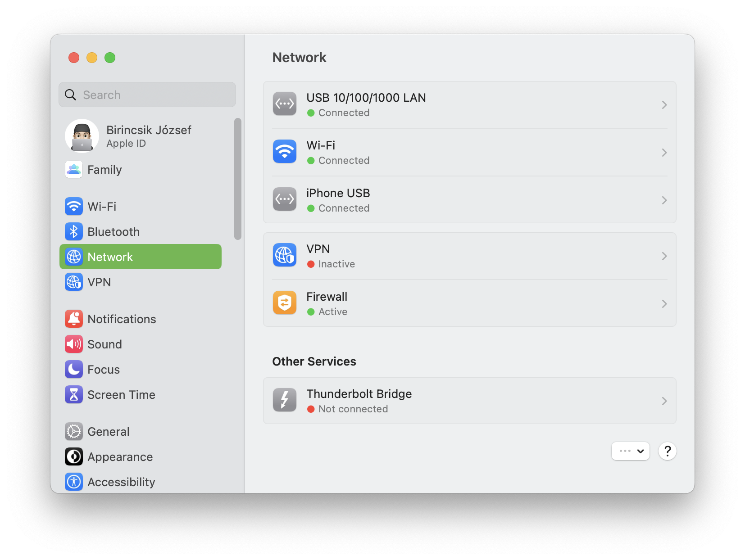
Task: Click the magnifying glass search icon
Action: click(x=71, y=95)
